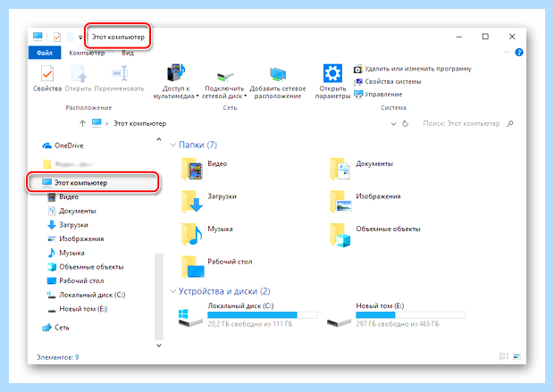The height and width of the screenshot is (392, 554).
Task: Collapse the Устройства и диски (2) group
Action: point(172,291)
